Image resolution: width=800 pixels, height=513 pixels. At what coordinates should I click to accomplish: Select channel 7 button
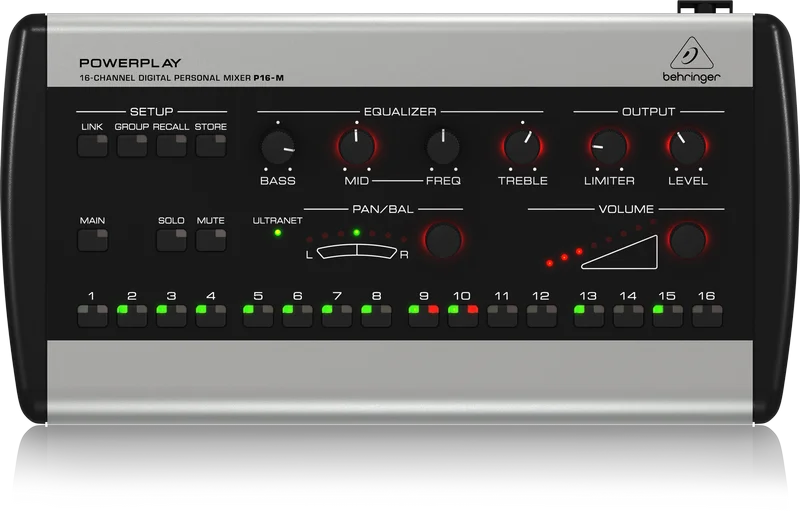tap(337, 315)
